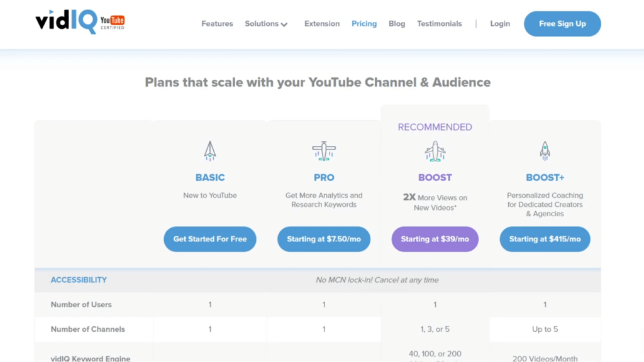Expand the Solutions dropdown menu
The width and height of the screenshot is (644, 362).
tap(266, 24)
